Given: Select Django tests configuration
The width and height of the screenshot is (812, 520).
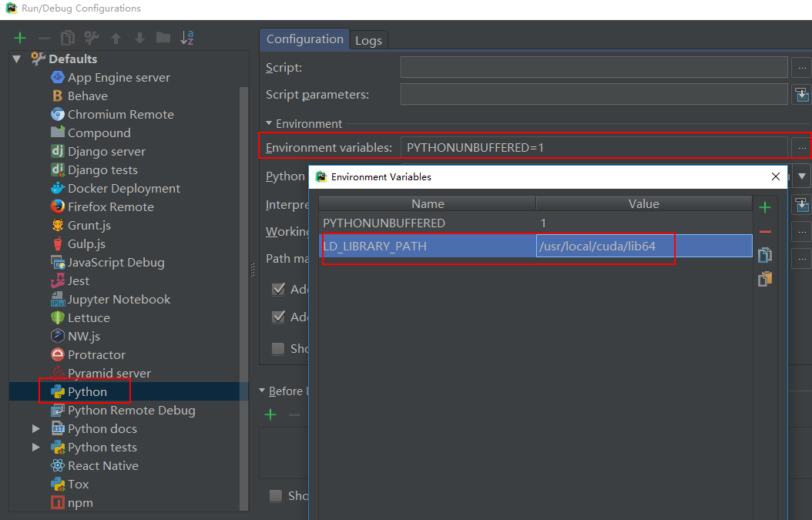Looking at the screenshot, I should click(x=102, y=170).
